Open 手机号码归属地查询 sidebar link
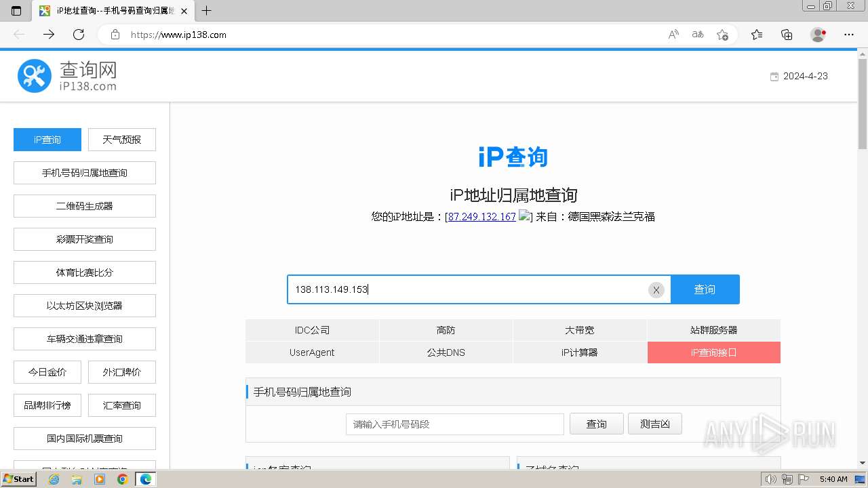 (85, 173)
